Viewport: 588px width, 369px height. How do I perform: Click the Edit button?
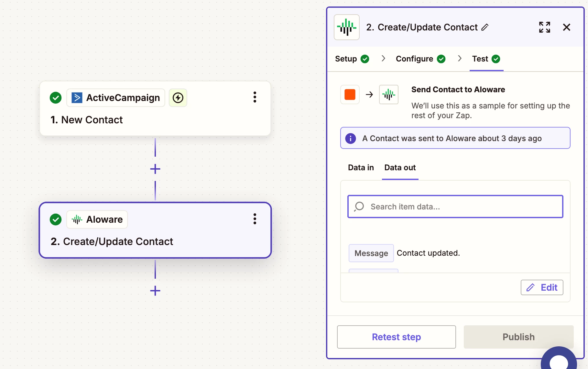point(542,287)
